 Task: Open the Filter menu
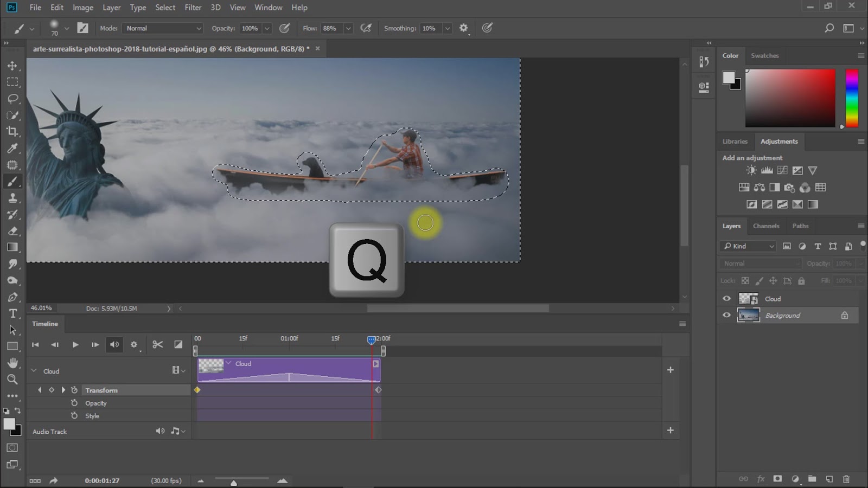(x=193, y=8)
